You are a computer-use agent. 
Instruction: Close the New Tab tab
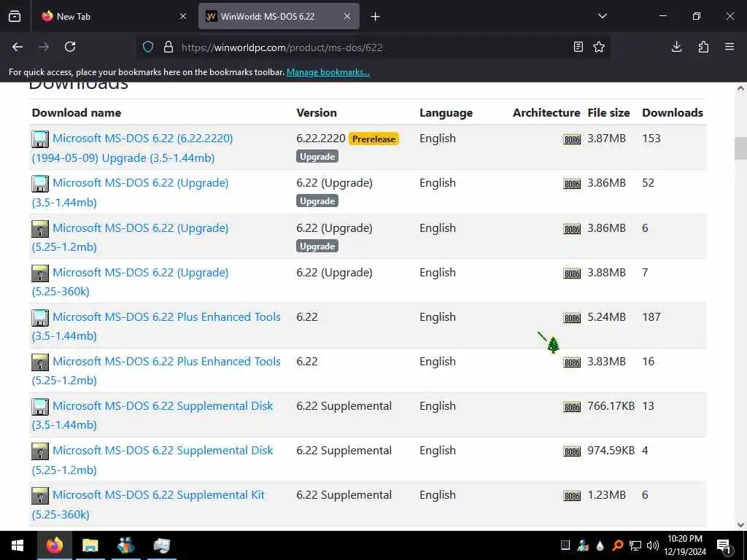(x=183, y=16)
